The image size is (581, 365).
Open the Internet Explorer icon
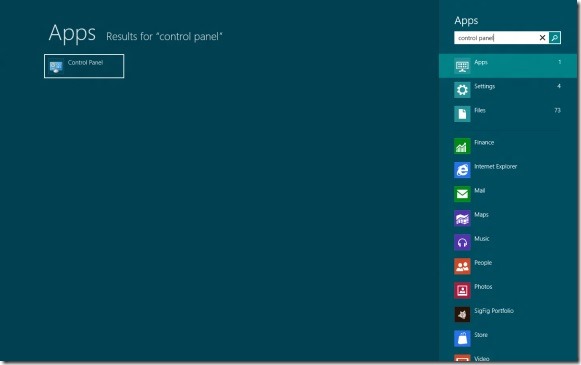(x=462, y=170)
